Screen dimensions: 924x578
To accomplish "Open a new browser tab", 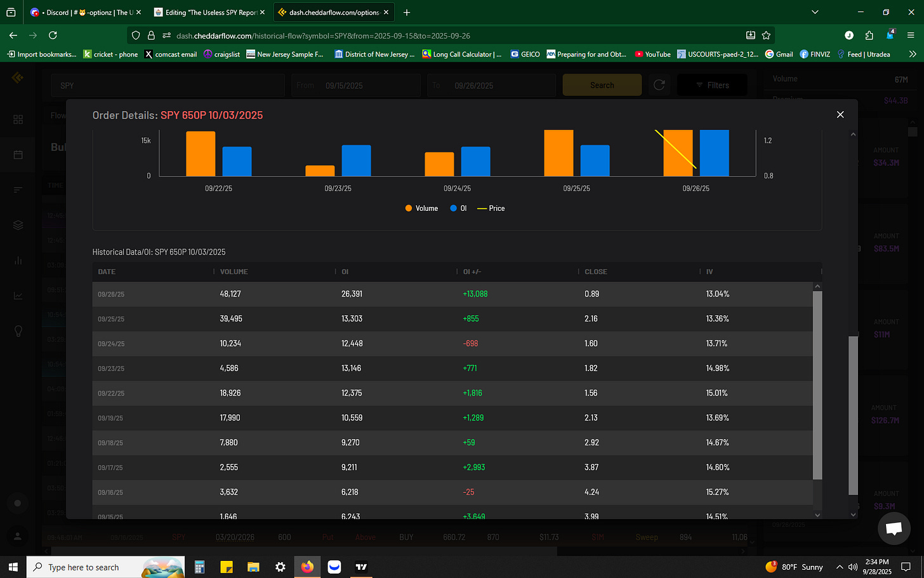I will (x=407, y=12).
